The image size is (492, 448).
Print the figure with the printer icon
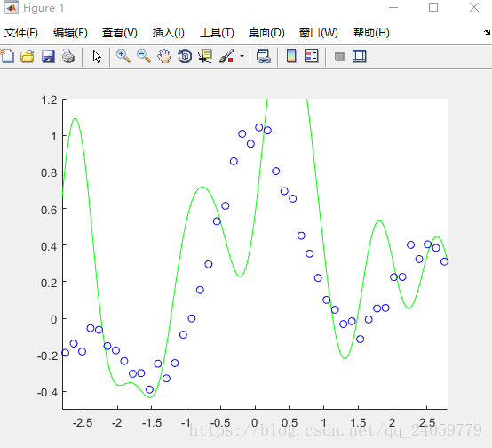68,57
